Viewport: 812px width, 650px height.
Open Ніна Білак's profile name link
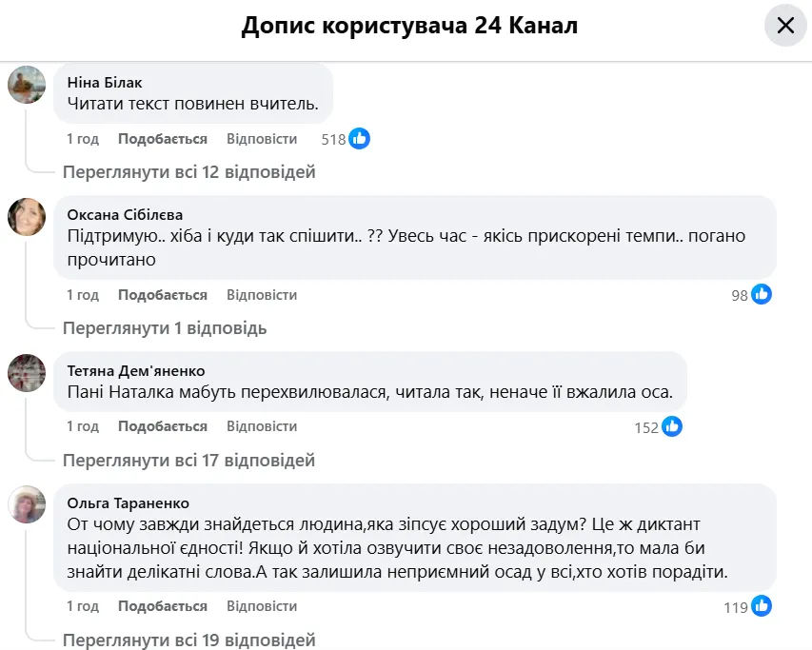click(105, 83)
